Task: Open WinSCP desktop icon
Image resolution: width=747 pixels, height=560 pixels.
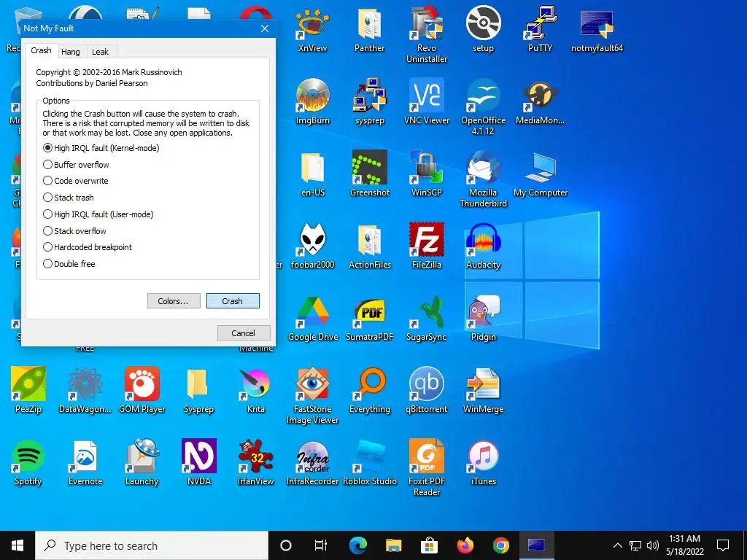Action: click(x=426, y=174)
